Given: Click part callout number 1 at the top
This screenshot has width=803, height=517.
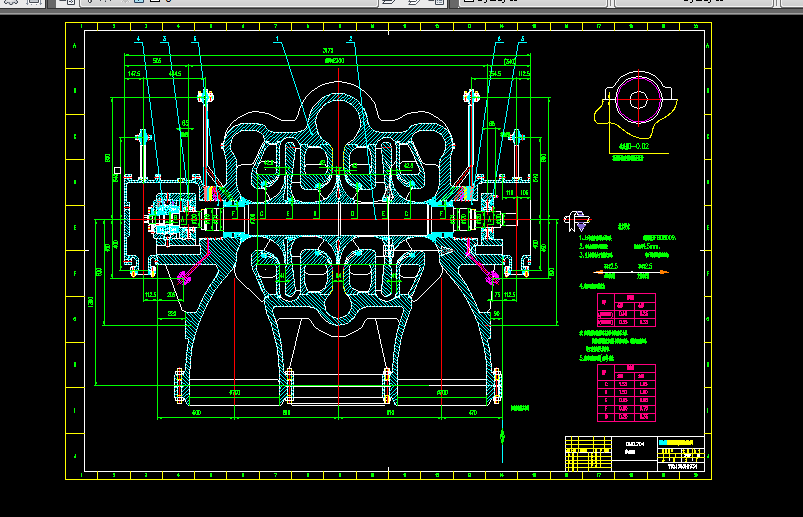Looking at the screenshot, I should pos(276,39).
